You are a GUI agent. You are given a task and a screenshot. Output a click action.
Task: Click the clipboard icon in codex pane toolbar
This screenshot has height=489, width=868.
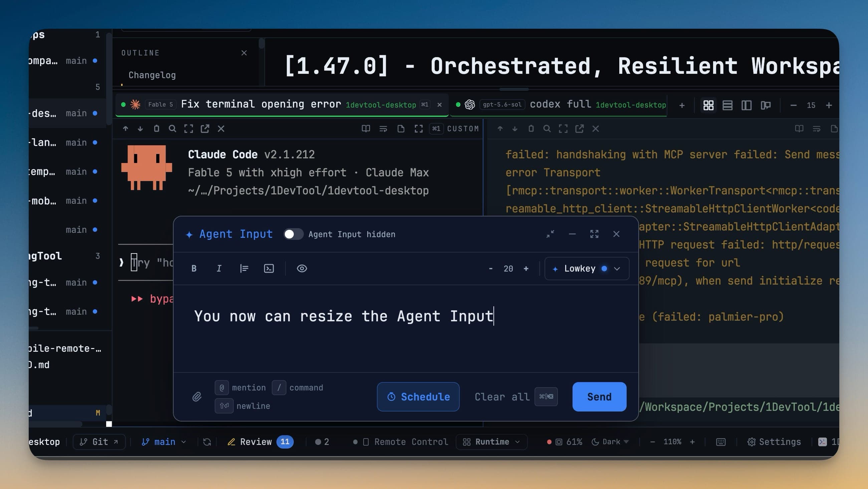pos(531,129)
